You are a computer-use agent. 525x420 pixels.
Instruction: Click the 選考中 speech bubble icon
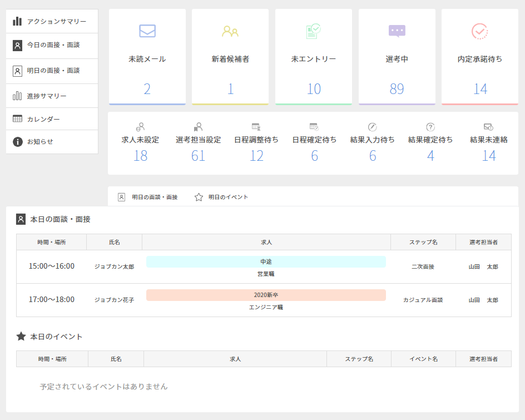397,31
